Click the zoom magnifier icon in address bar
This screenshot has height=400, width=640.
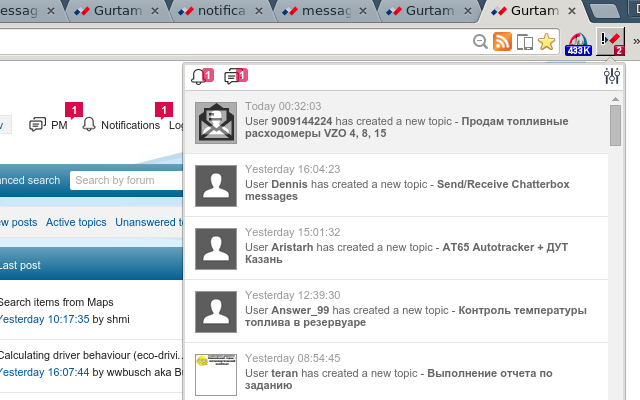click(x=481, y=42)
